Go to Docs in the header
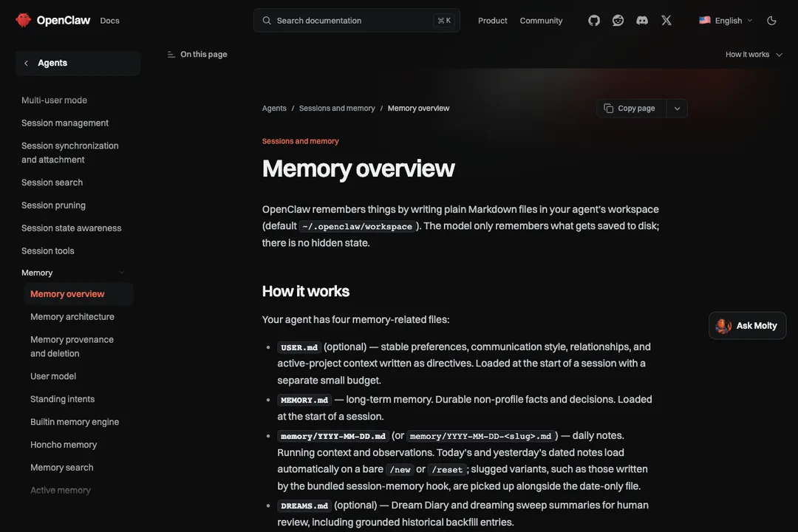 pos(109,21)
